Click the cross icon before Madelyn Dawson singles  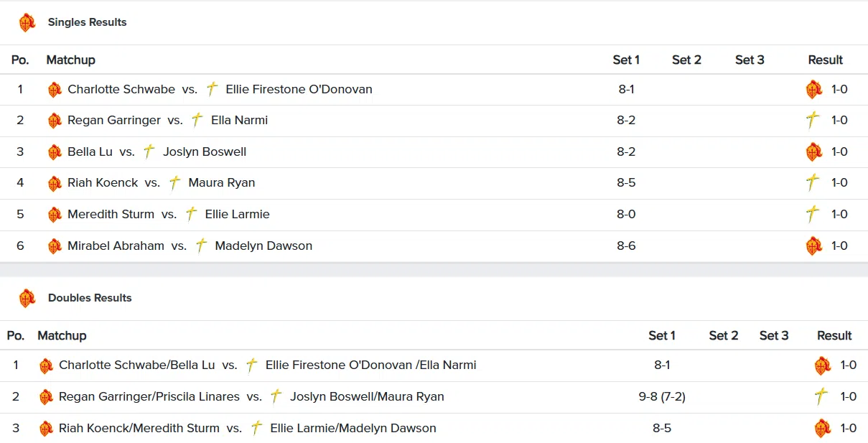click(202, 246)
